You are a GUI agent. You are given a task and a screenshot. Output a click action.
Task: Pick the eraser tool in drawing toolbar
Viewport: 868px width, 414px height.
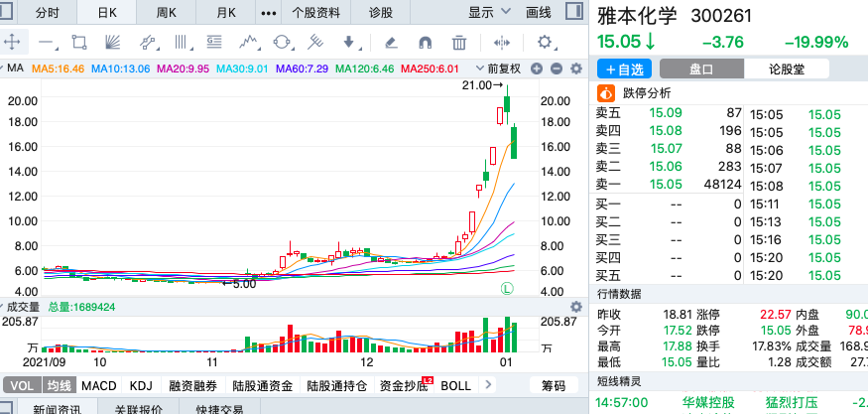point(391,42)
